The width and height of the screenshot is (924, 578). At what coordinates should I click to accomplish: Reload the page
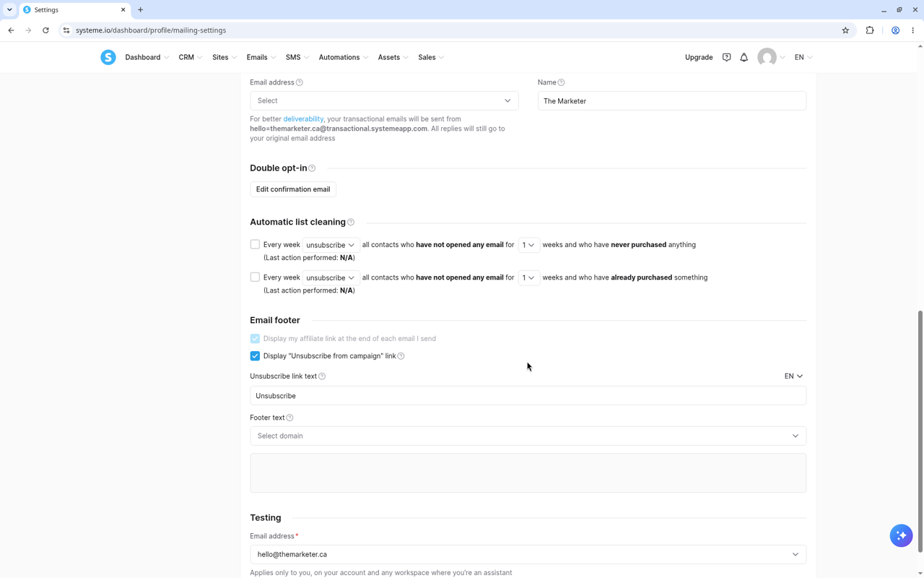point(45,30)
